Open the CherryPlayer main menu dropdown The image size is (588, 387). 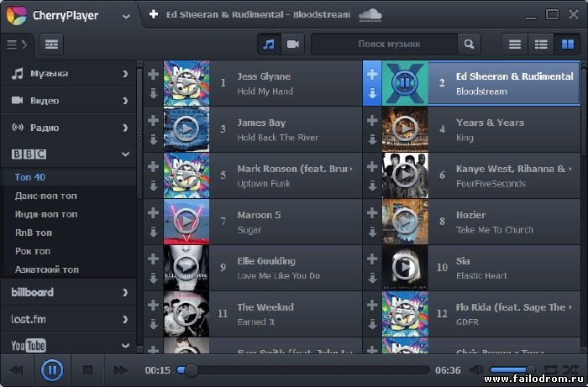pyautogui.click(x=126, y=17)
